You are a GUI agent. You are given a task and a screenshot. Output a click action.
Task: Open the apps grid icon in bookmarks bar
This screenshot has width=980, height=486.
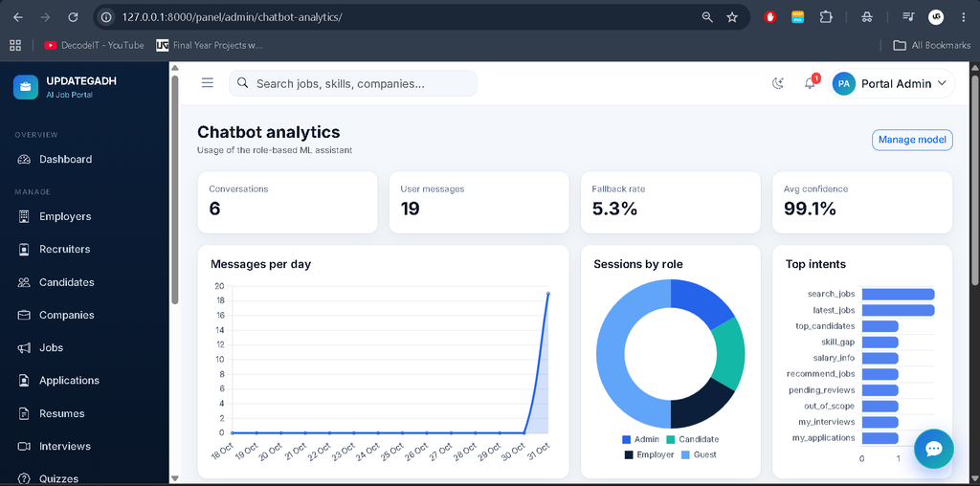15,45
